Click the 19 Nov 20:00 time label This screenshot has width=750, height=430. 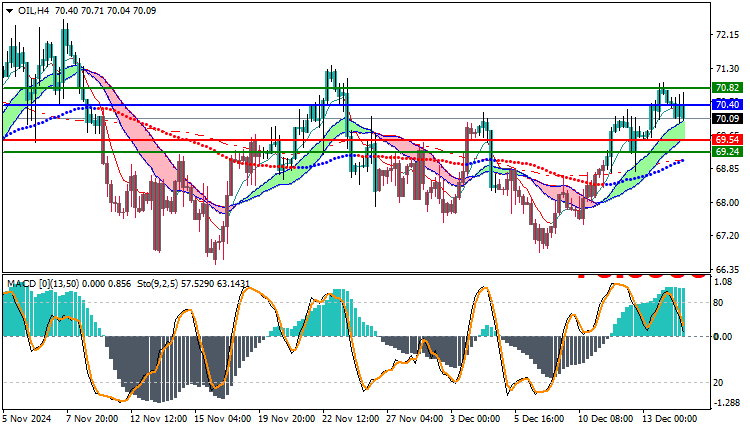click(287, 419)
